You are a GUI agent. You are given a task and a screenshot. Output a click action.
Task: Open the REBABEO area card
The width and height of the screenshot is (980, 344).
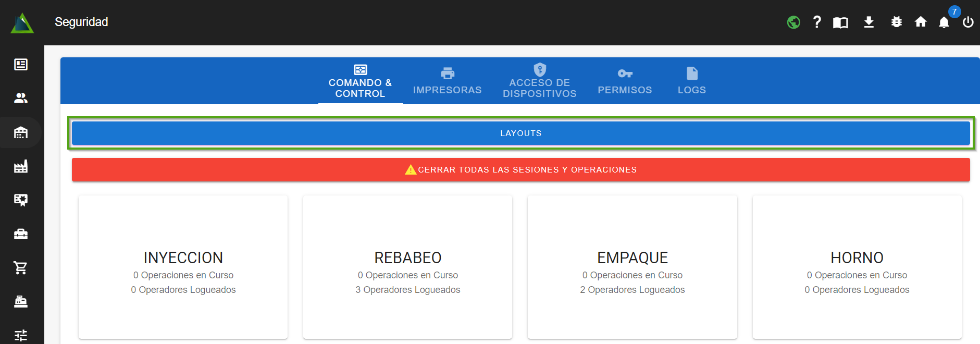point(407,267)
